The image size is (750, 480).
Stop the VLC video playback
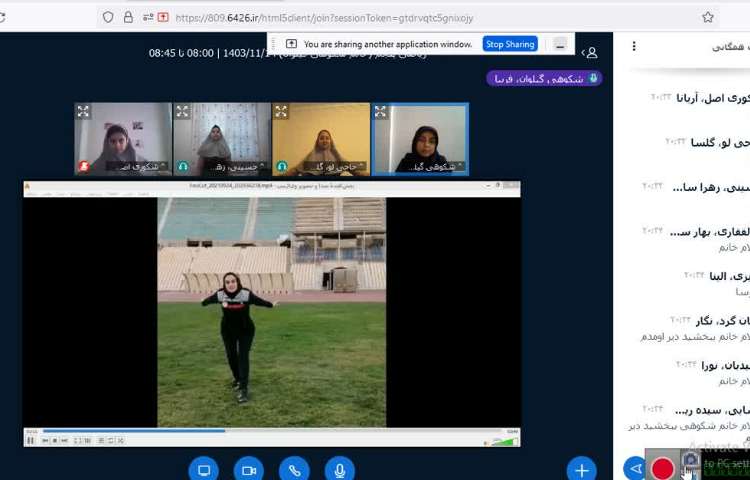click(55, 440)
